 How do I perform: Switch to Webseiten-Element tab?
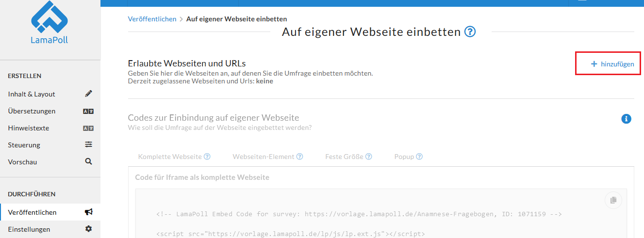264,157
